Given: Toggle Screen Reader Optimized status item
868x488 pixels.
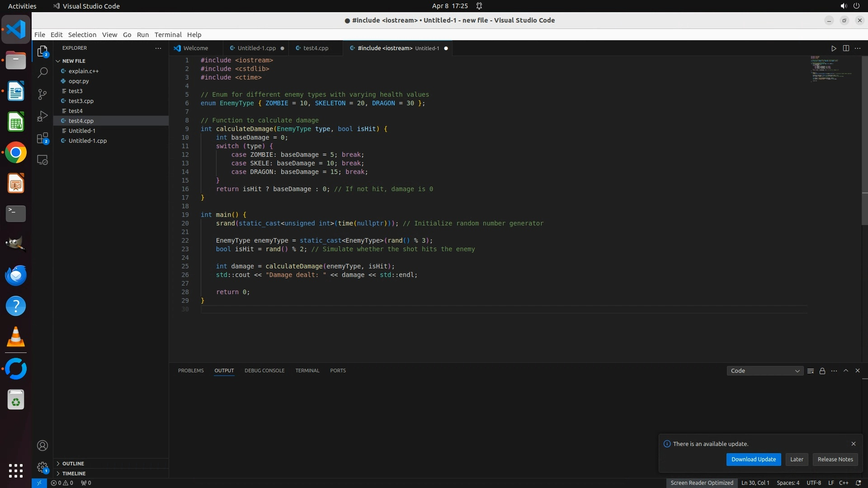Looking at the screenshot, I should (702, 483).
